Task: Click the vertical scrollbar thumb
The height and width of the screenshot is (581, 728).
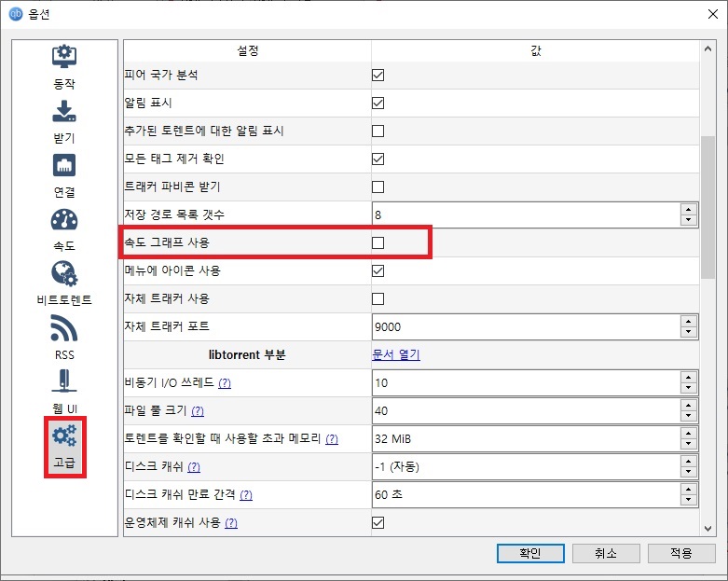Action: 707,207
